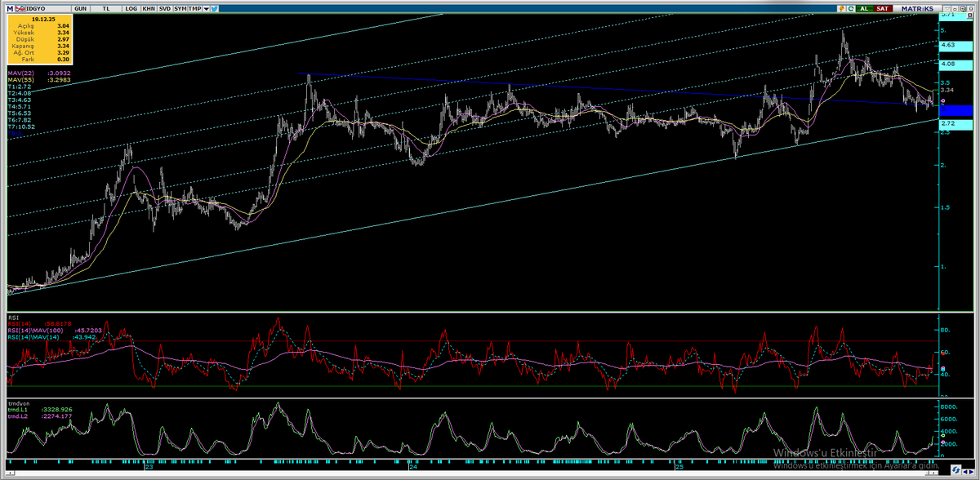Select the MAV(55) indicator label
980x480 pixels.
point(20,80)
